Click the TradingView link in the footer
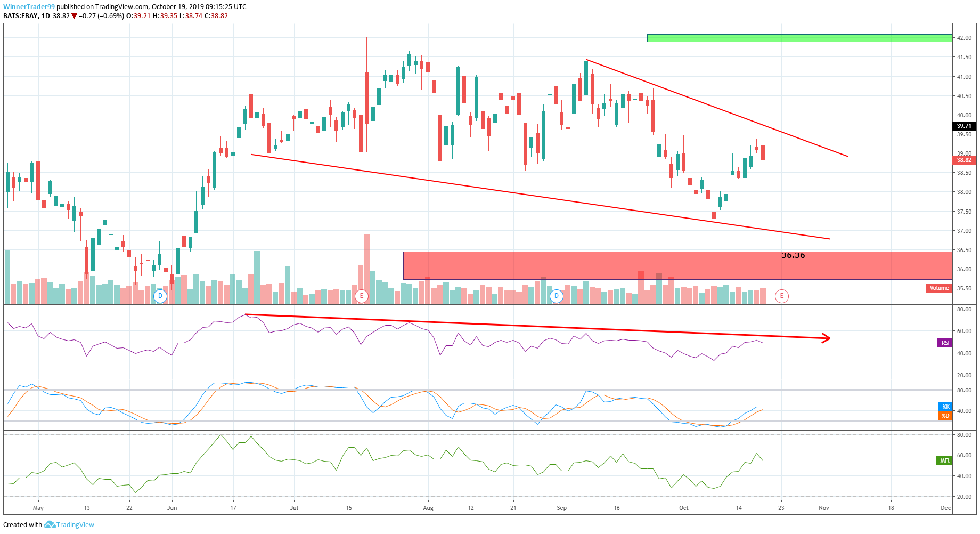The width and height of the screenshot is (980, 534). pos(75,524)
